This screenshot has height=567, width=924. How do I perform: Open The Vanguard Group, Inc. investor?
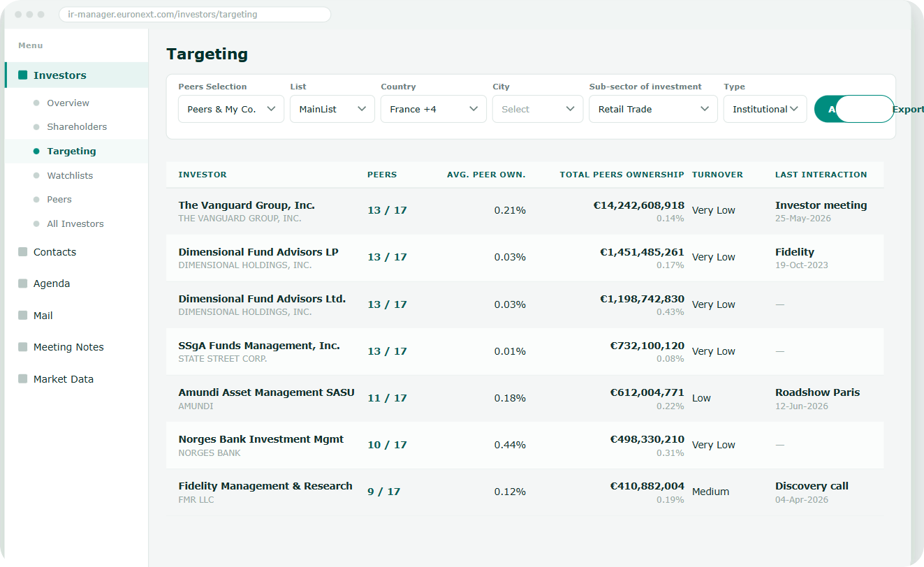pos(247,205)
